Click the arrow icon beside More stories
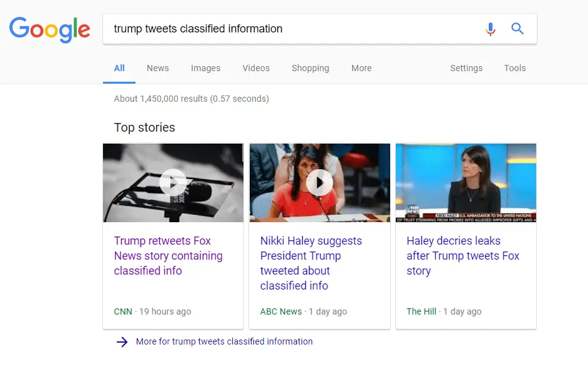 (122, 341)
